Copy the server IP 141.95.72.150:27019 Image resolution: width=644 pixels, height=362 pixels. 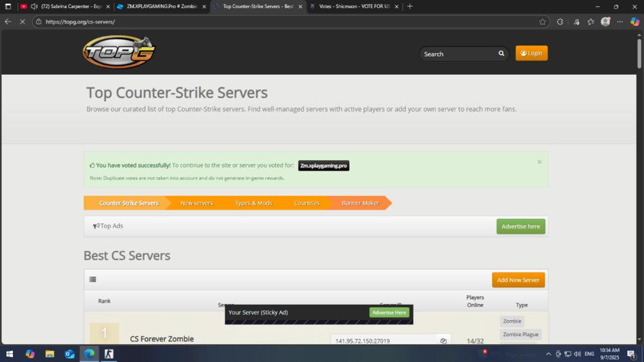pos(443,341)
